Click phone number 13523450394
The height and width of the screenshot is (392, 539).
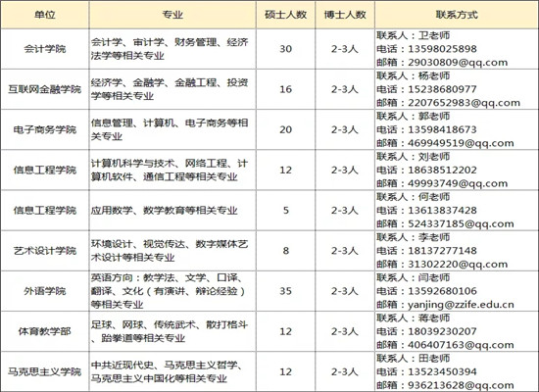click(442, 371)
